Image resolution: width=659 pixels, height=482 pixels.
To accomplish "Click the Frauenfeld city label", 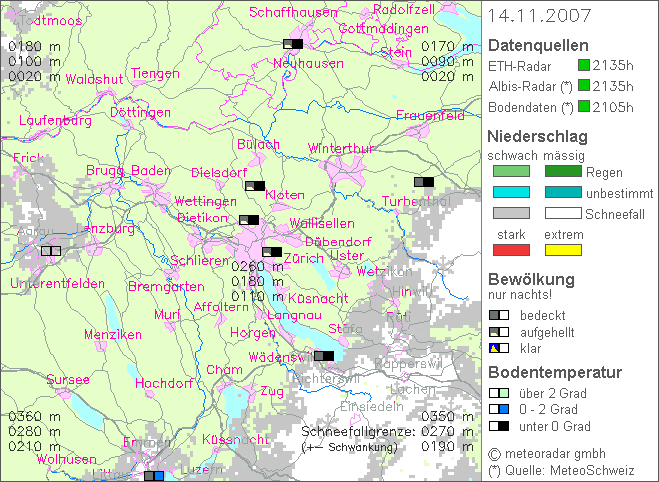I will click(430, 115).
